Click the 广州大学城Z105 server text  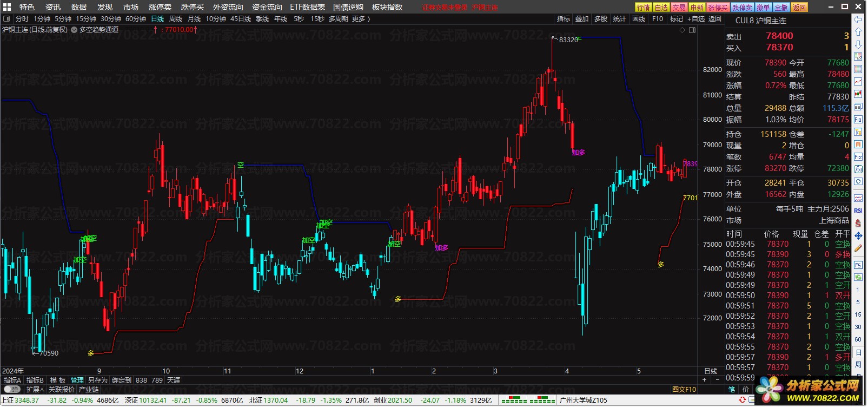(584, 400)
